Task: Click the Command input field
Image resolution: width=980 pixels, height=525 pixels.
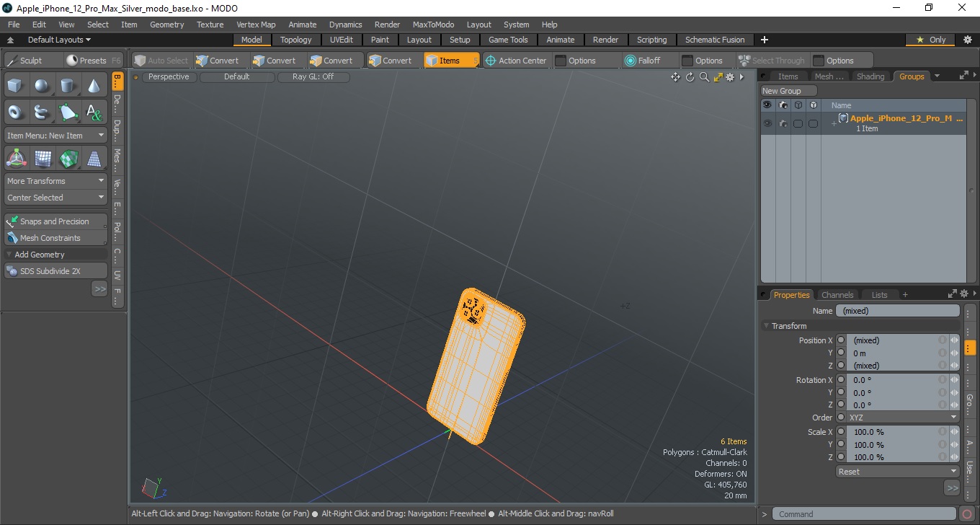Action: click(865, 514)
